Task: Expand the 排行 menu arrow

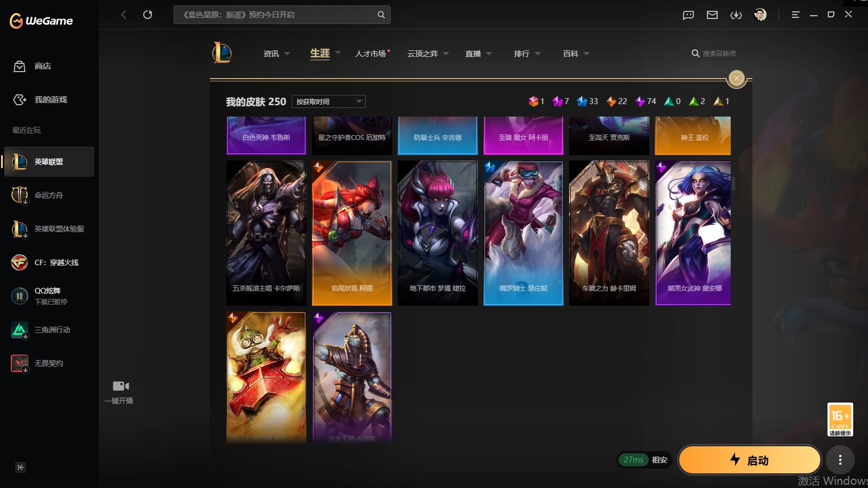Action: [x=538, y=54]
